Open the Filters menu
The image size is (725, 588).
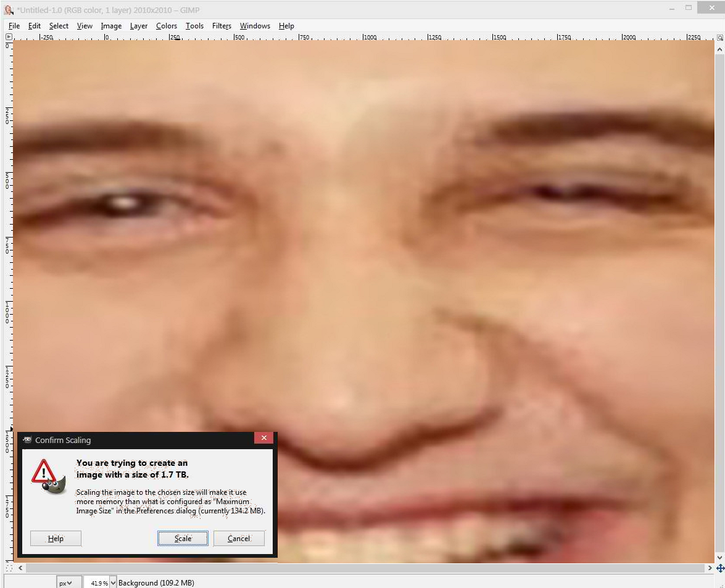click(222, 26)
